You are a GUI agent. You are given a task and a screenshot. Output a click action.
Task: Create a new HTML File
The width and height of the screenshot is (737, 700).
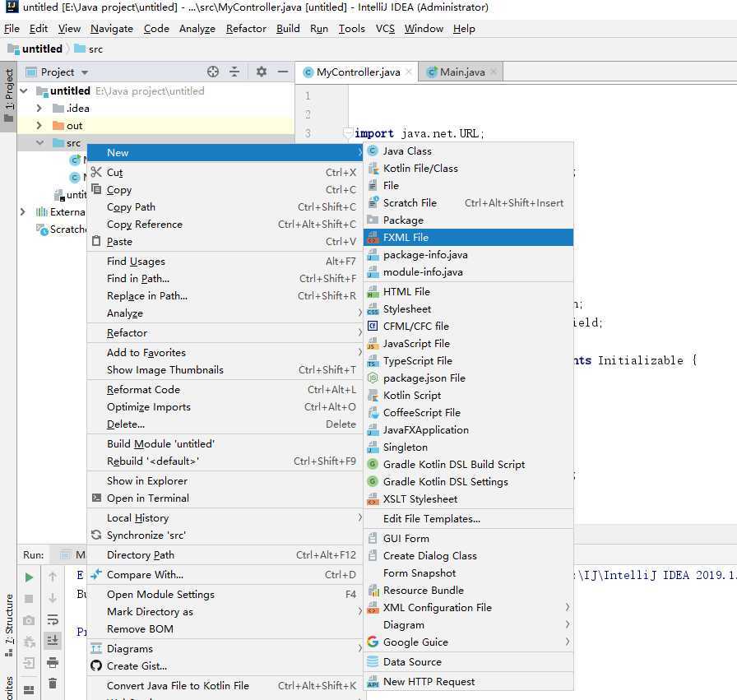pos(469,291)
